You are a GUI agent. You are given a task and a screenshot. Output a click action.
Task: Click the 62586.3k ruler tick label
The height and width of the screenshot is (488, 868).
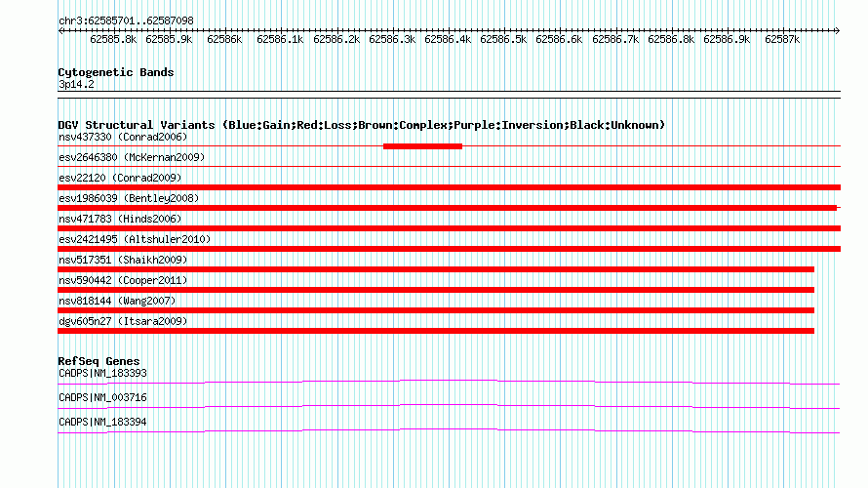point(392,39)
